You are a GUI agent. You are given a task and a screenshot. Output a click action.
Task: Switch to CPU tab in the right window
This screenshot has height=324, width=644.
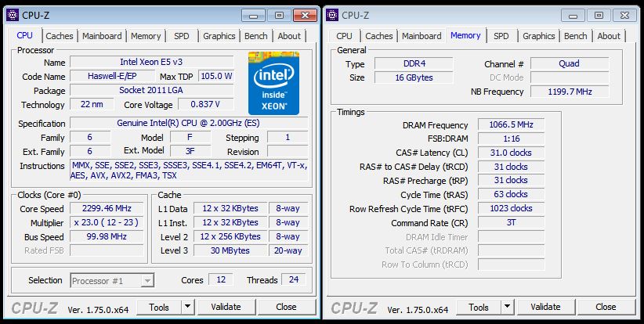pyautogui.click(x=344, y=36)
